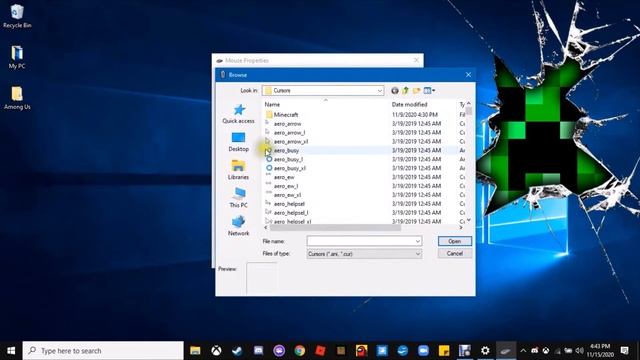Viewport: 640px width, 360px height.
Task: Open Settings gear on the taskbar
Action: click(x=485, y=351)
